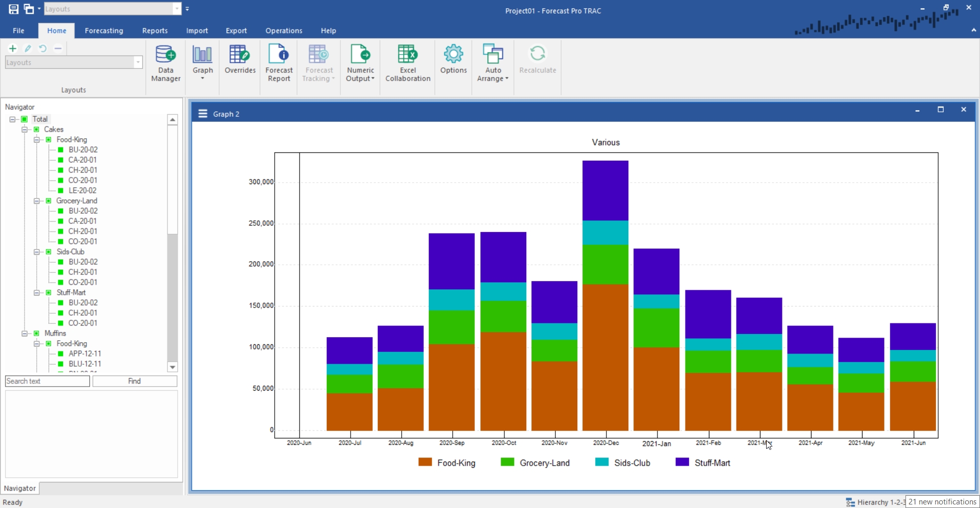Image resolution: width=980 pixels, height=508 pixels.
Task: Click the Forecast Tracking ribbon icon
Action: pos(318,63)
